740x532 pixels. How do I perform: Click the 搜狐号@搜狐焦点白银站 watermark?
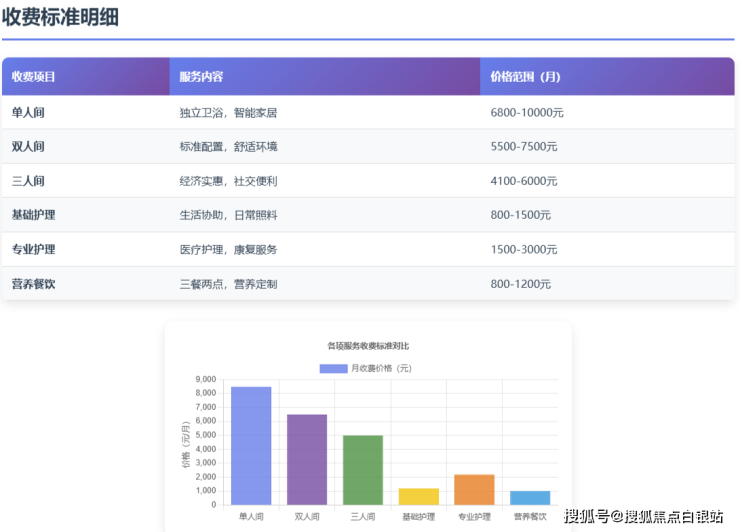(643, 516)
